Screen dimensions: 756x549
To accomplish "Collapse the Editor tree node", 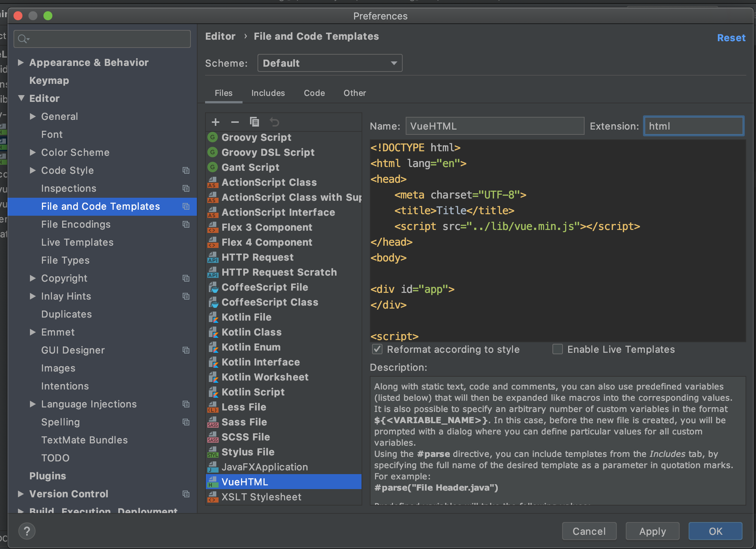I will [21, 98].
